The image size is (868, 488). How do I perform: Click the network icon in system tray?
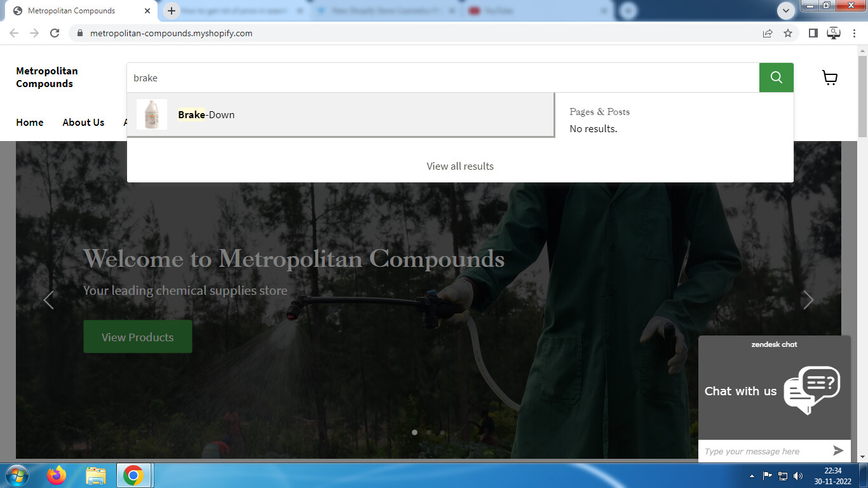783,476
